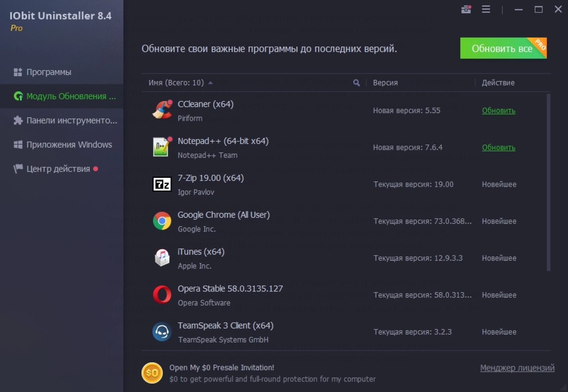Click the green update module icon
The height and width of the screenshot is (392, 568).
[x=18, y=96]
